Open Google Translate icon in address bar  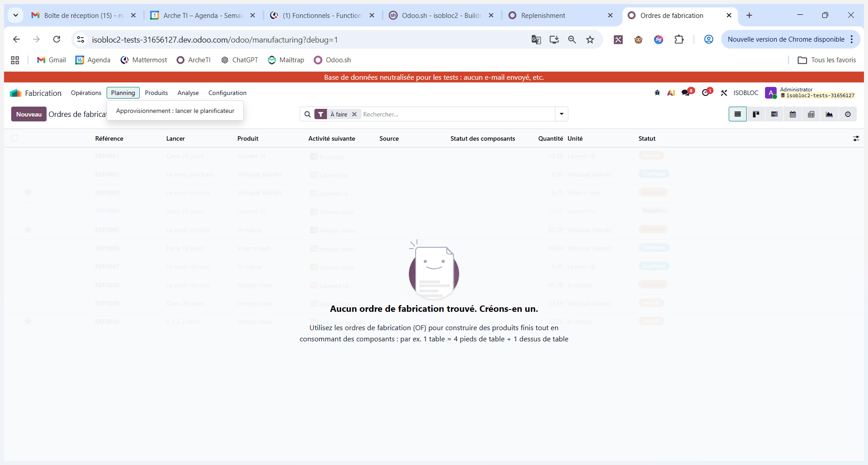click(x=536, y=39)
